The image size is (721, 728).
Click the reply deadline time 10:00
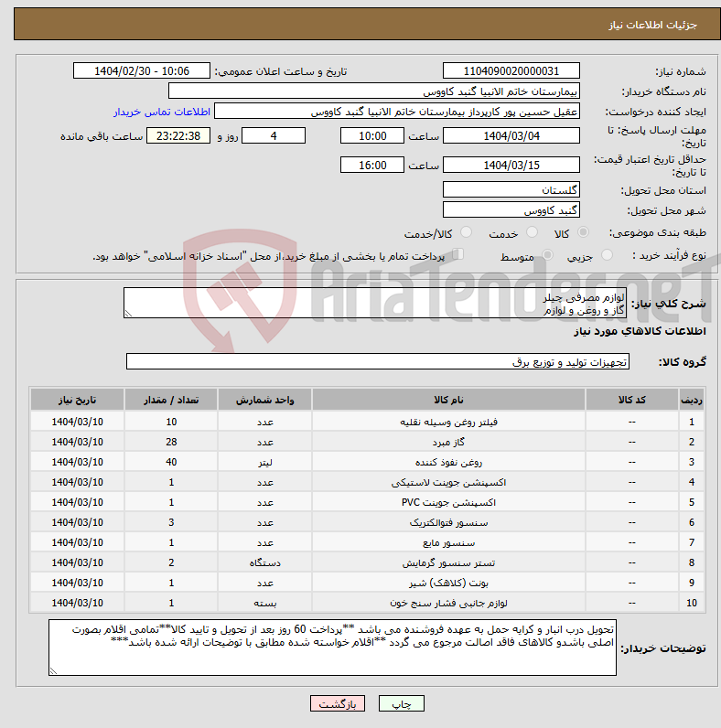click(372, 136)
